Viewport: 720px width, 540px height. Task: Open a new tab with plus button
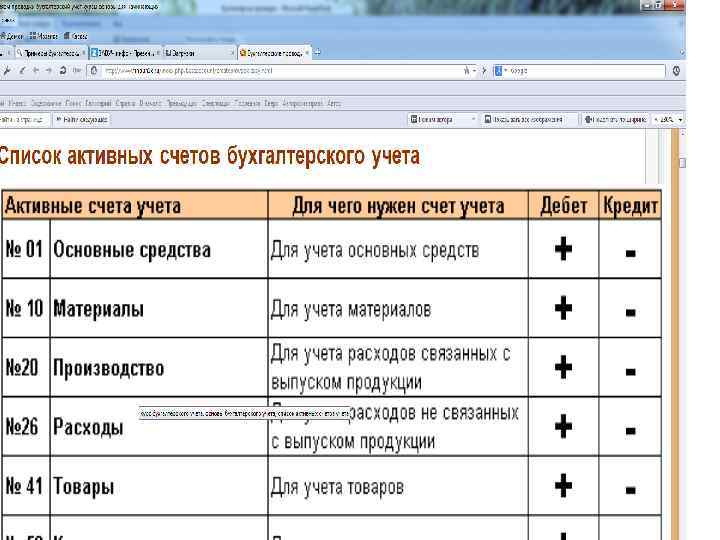pos(317,53)
